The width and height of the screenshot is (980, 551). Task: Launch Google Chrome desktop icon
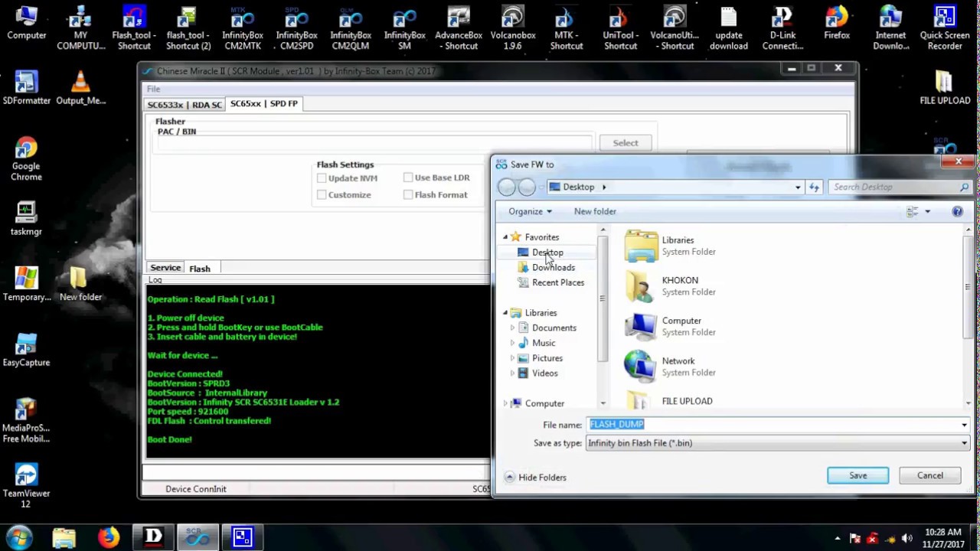pos(26,159)
